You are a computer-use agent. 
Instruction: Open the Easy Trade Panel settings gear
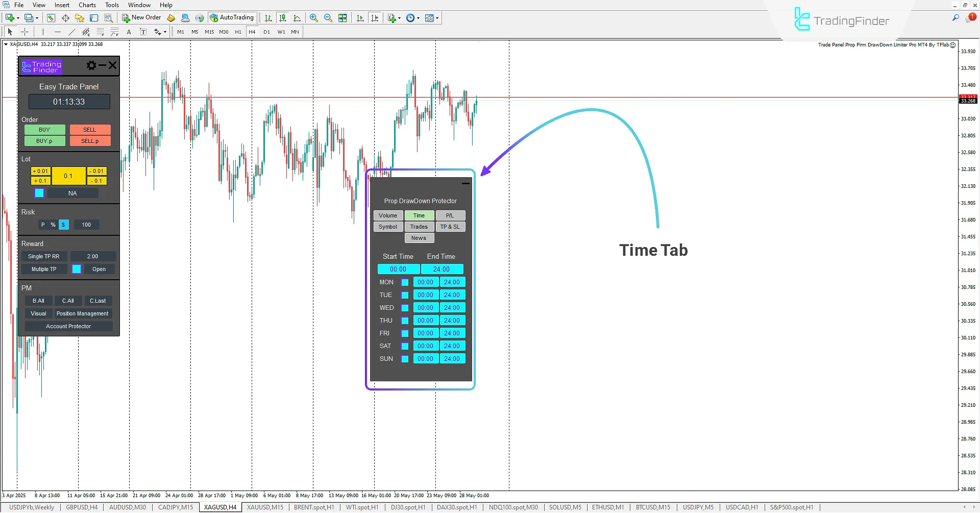click(91, 65)
